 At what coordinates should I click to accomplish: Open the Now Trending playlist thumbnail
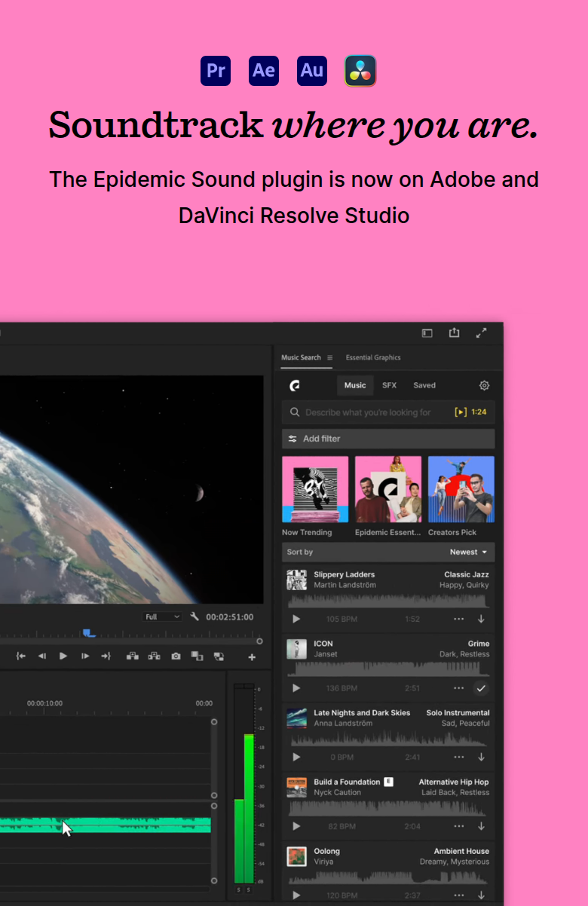315,489
